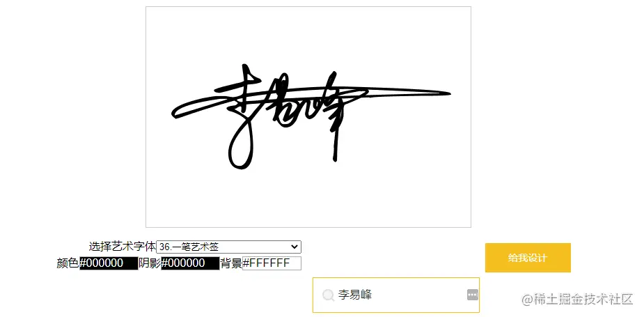The height and width of the screenshot is (317, 644).
Task: Select the 背景 background field #FFFFFF
Action: coord(272,263)
